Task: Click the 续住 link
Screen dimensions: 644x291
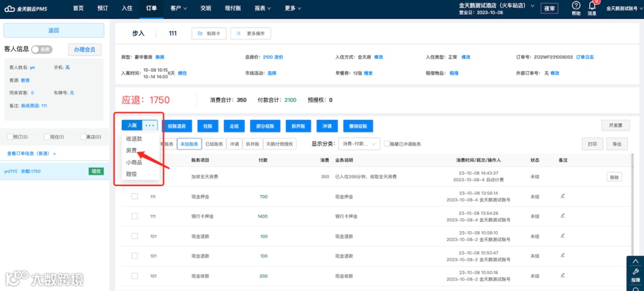Action: click(x=182, y=73)
